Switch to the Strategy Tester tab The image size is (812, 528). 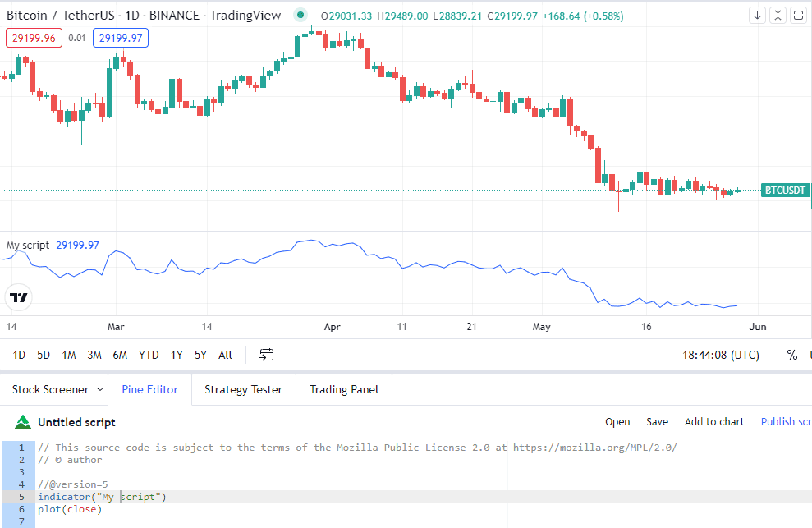[x=243, y=390]
